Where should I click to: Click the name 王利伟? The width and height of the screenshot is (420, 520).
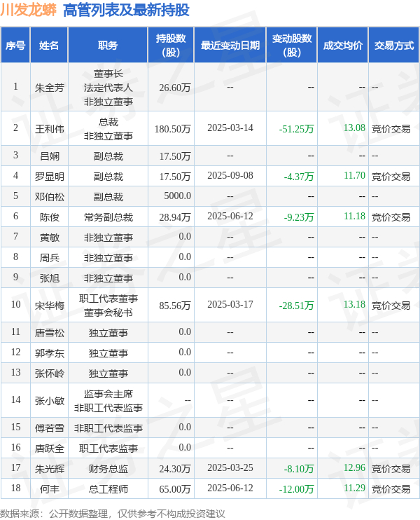(x=50, y=129)
